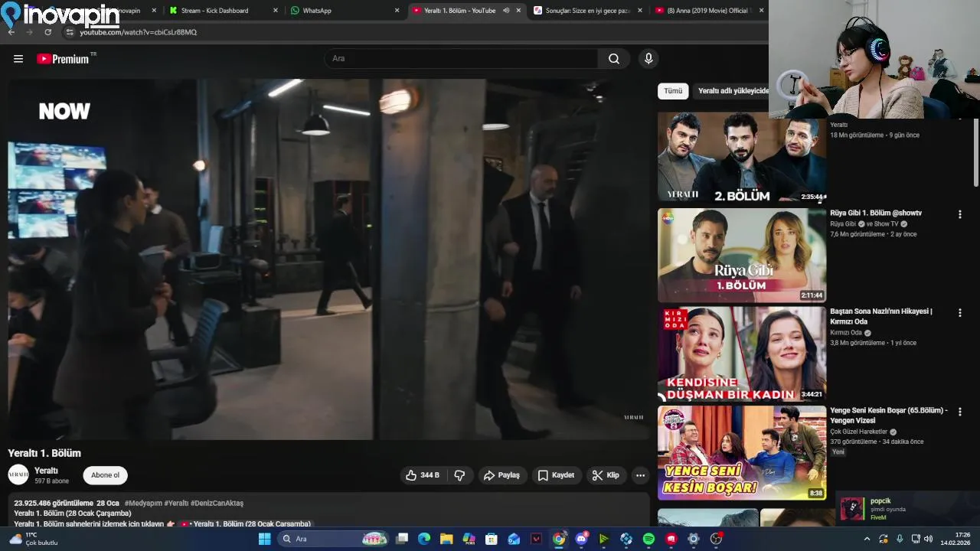
Task: Switch to Google Chrome in taskbar
Action: pos(559,539)
